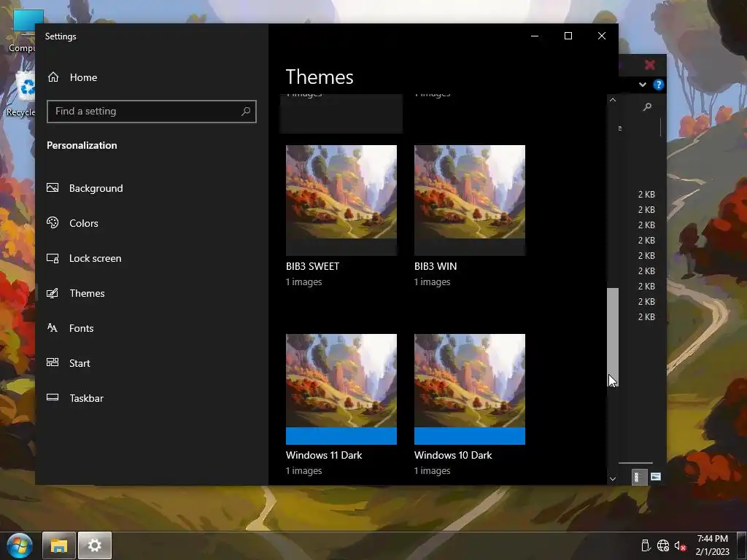Image resolution: width=747 pixels, height=560 pixels.
Task: Switch Explorer to details view icon
Action: [639, 477]
